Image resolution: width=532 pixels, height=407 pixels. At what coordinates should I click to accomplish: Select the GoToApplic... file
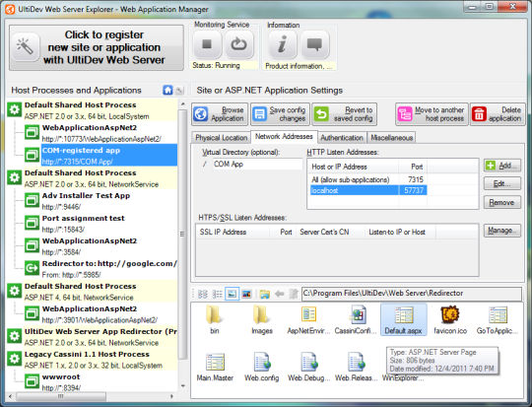tap(498, 319)
